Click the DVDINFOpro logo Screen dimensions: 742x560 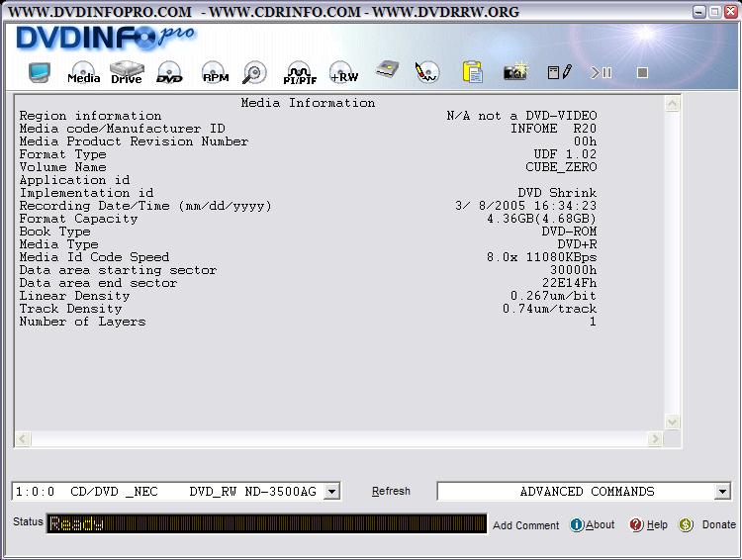(x=105, y=38)
